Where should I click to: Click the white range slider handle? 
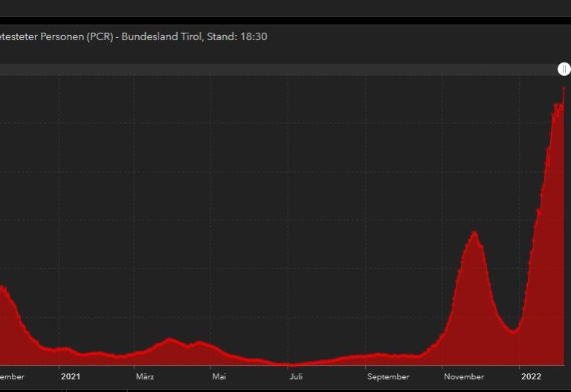[x=564, y=69]
